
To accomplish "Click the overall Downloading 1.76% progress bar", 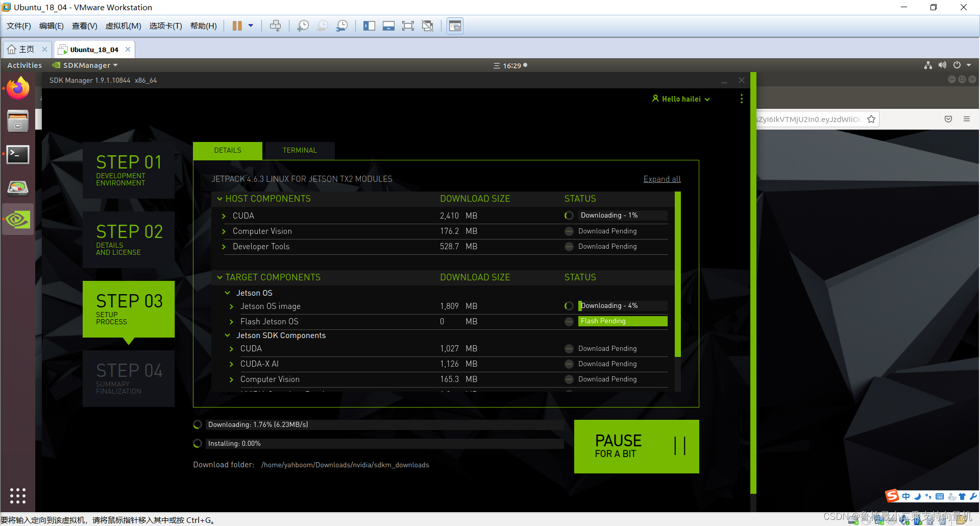I will pos(384,425).
